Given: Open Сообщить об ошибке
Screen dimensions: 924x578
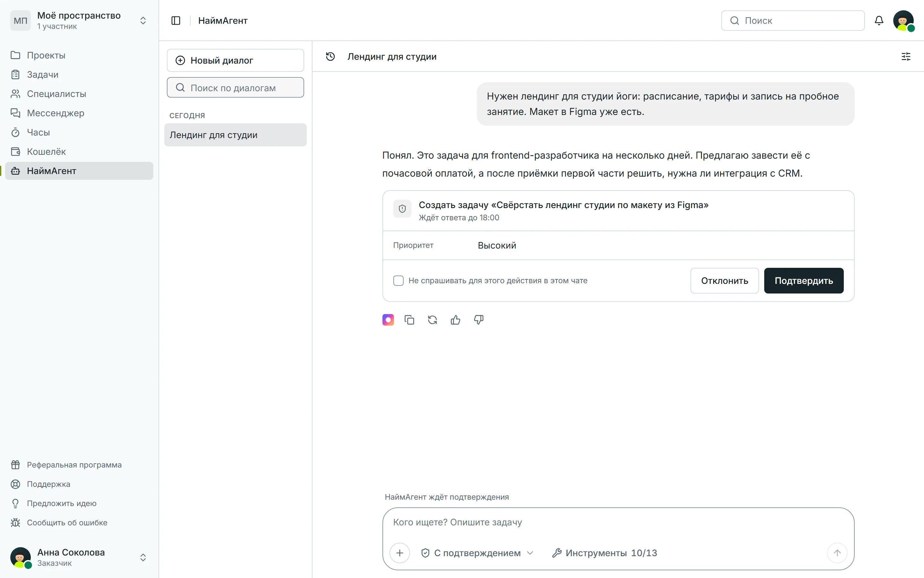Looking at the screenshot, I should [x=79, y=522].
